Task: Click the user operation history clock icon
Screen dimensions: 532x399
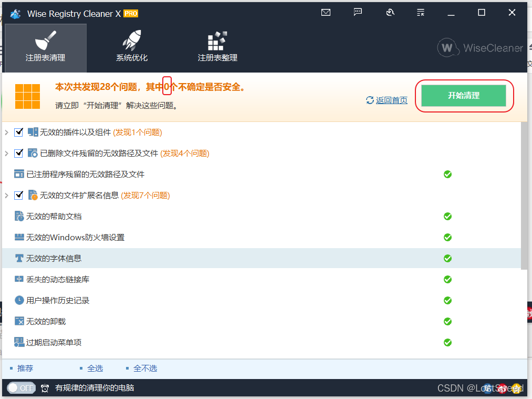Action: 19,300
